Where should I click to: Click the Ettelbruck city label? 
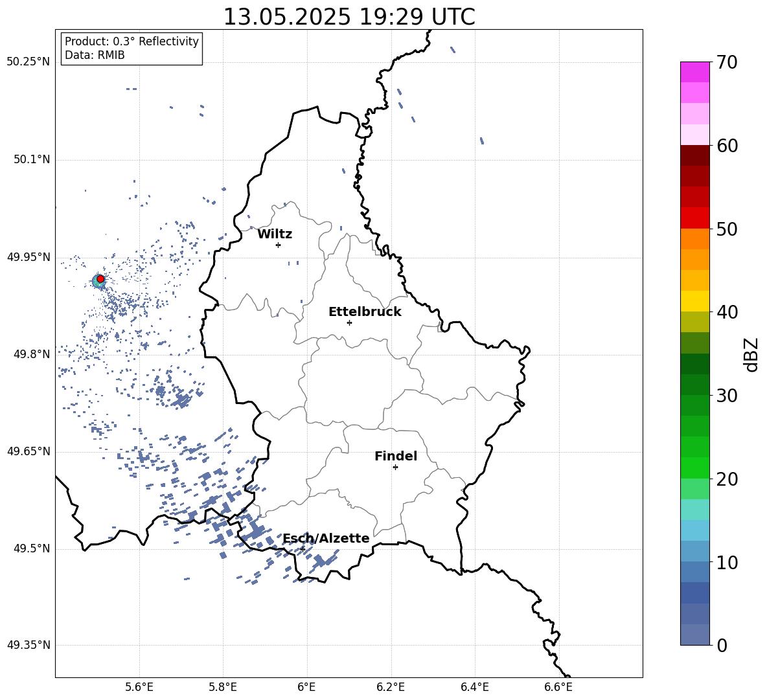365,312
